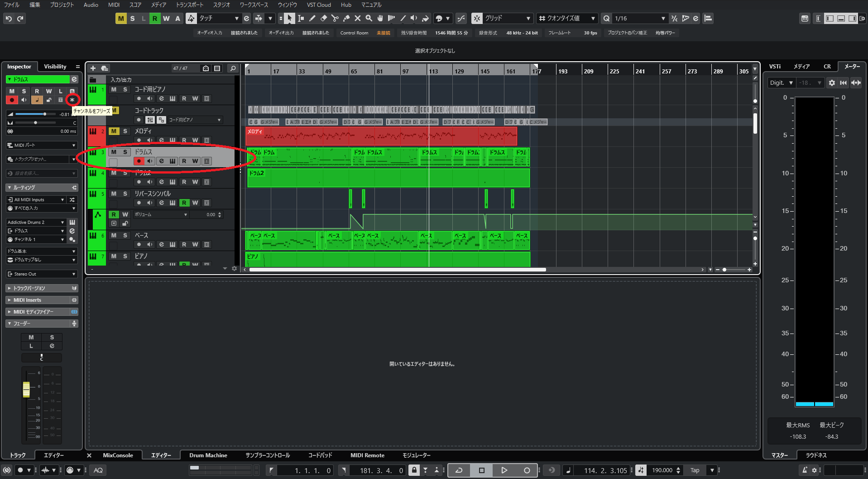Screen dimensions: 868x479
Task: Pick the Draw pencil tool
Action: tap(312, 19)
